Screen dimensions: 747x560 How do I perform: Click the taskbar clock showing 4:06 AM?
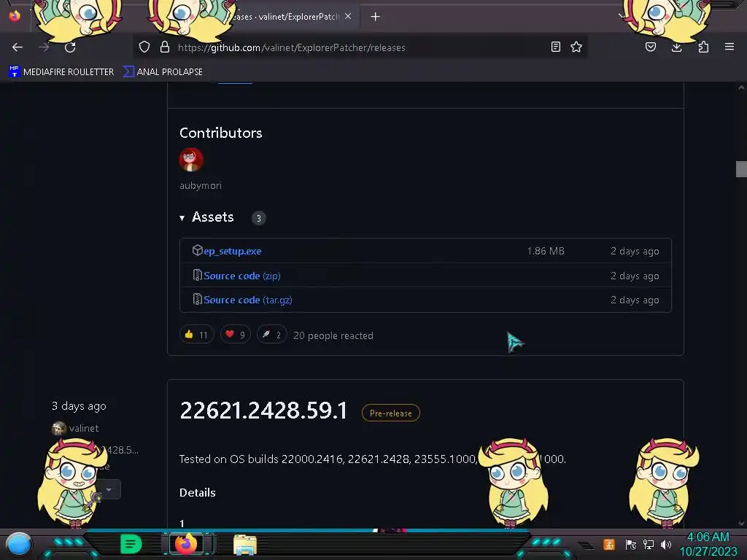[708, 544]
